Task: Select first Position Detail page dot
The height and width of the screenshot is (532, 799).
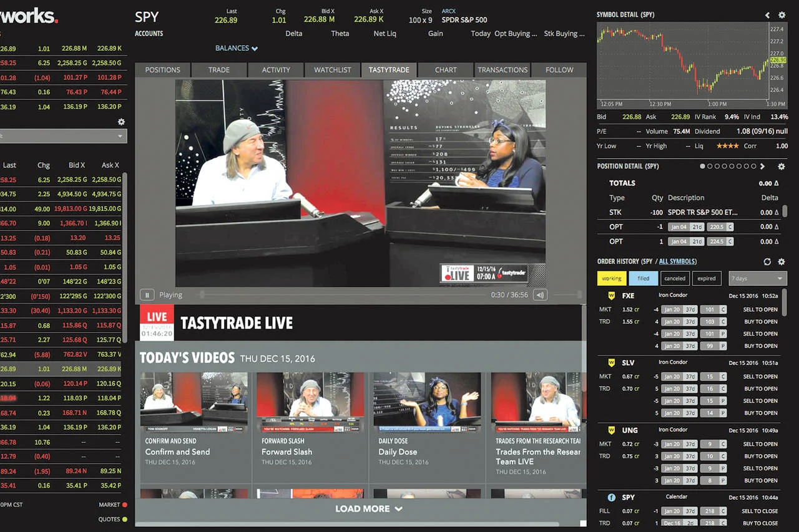Action: (x=702, y=167)
